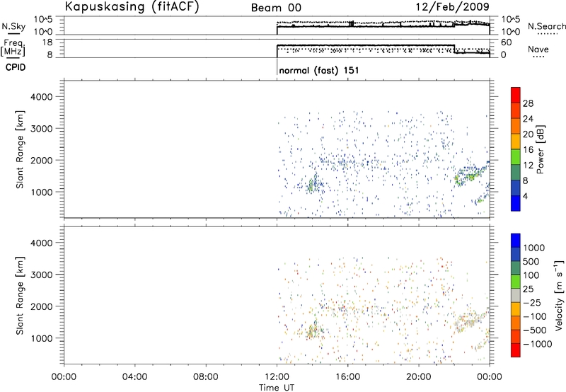
Task: Click the red top of power colorbar
Action: point(516,95)
